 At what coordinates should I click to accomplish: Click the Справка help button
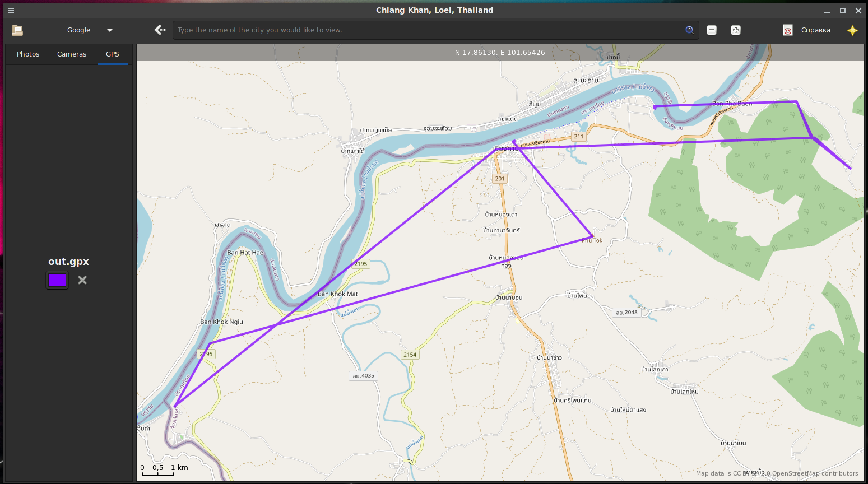(815, 30)
